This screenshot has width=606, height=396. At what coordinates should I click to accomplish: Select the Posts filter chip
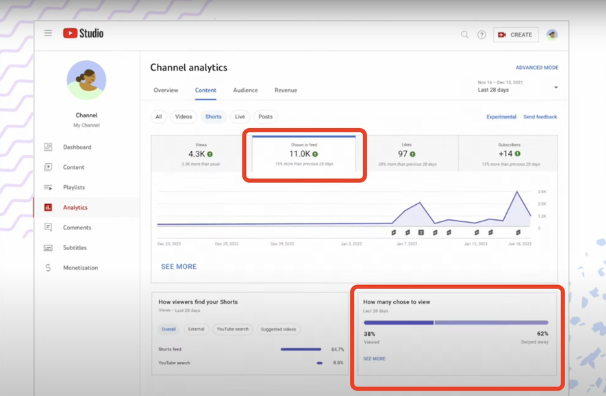pos(266,117)
